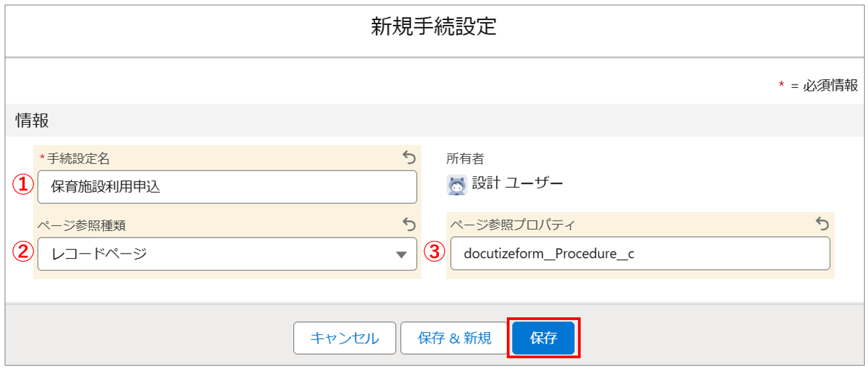Click into the ページ参照プロパティ input box
Screen dimensions: 868x371
click(x=640, y=254)
